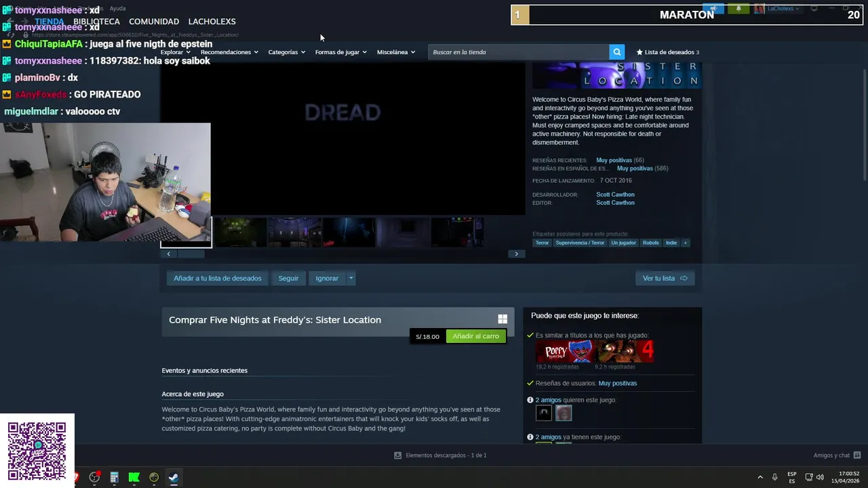868x488 pixels.
Task: Click the store search magnifier button
Action: click(616, 52)
